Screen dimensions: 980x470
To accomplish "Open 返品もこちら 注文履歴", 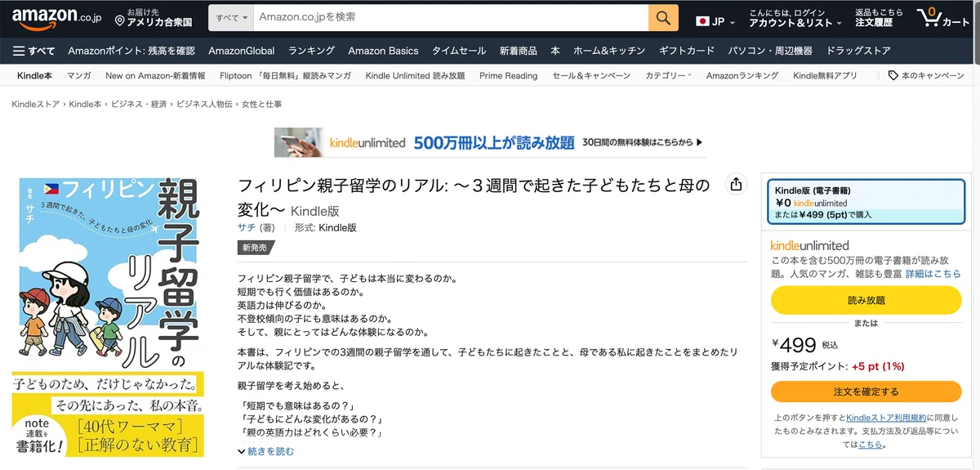I will [879, 18].
